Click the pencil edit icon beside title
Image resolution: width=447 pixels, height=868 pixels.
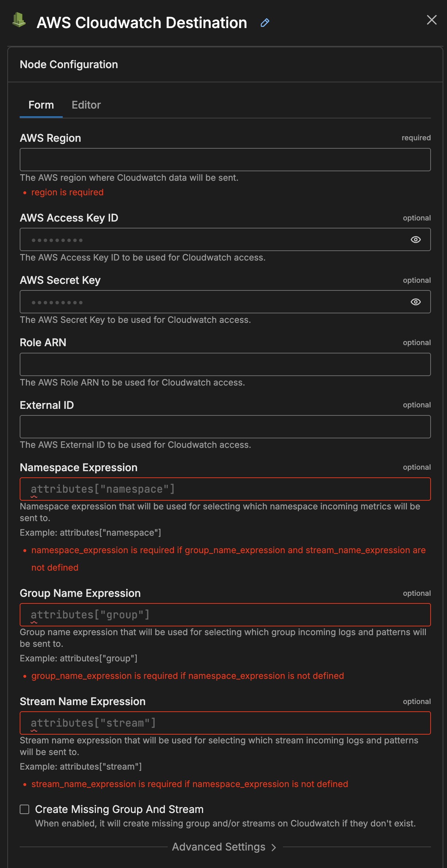coord(265,23)
